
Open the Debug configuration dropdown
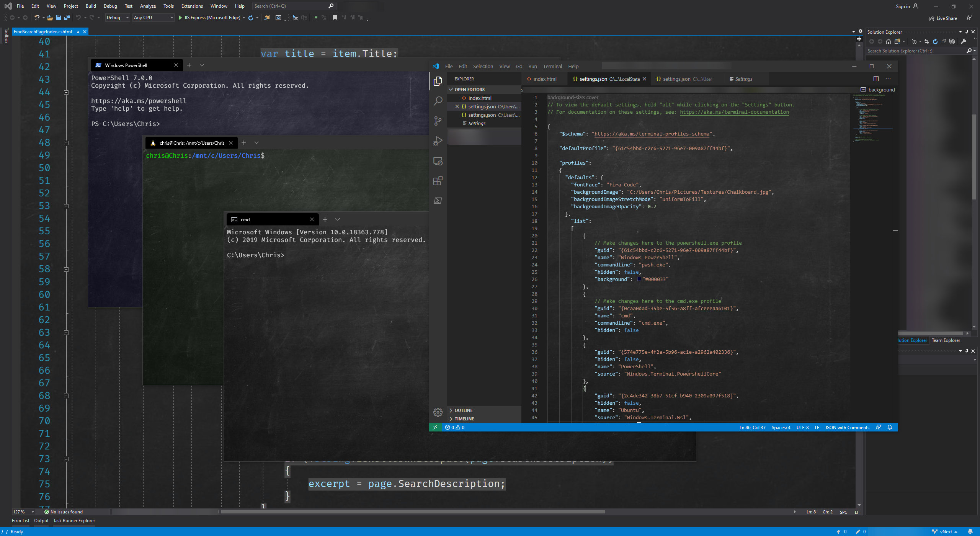[x=118, y=18]
